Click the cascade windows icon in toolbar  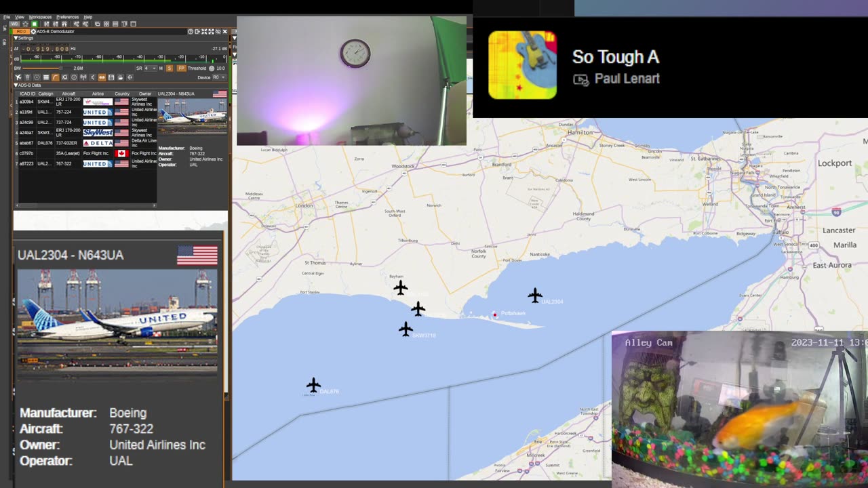pos(98,24)
